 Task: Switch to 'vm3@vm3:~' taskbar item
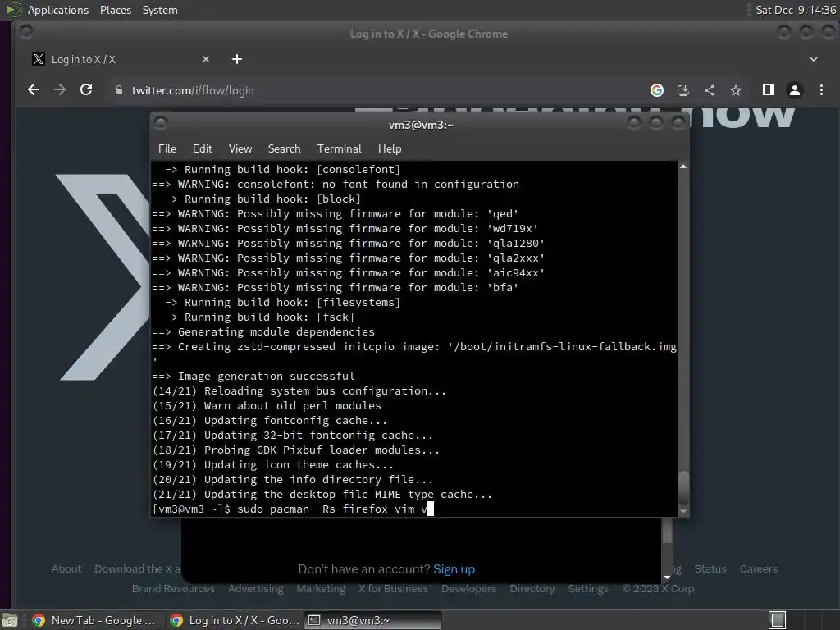click(x=373, y=620)
